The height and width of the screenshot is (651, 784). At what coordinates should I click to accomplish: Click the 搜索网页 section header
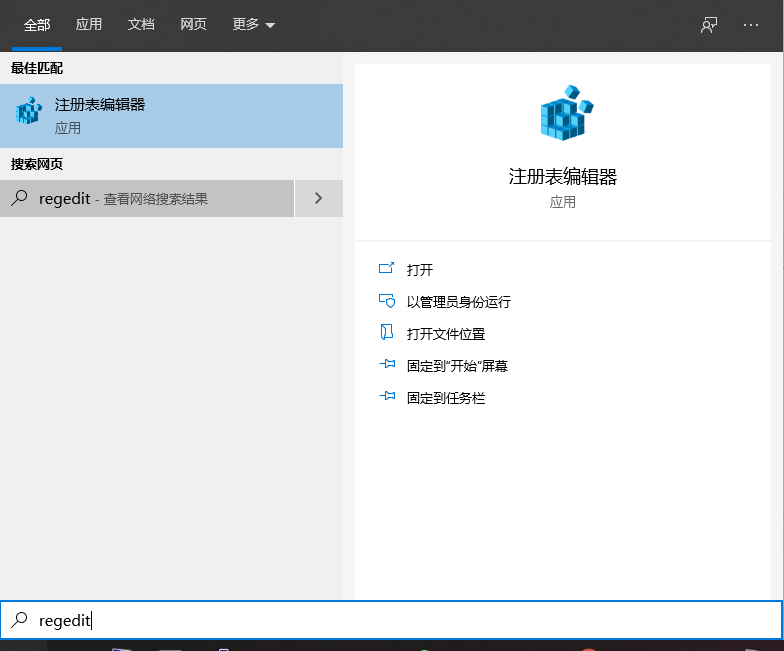[37, 164]
